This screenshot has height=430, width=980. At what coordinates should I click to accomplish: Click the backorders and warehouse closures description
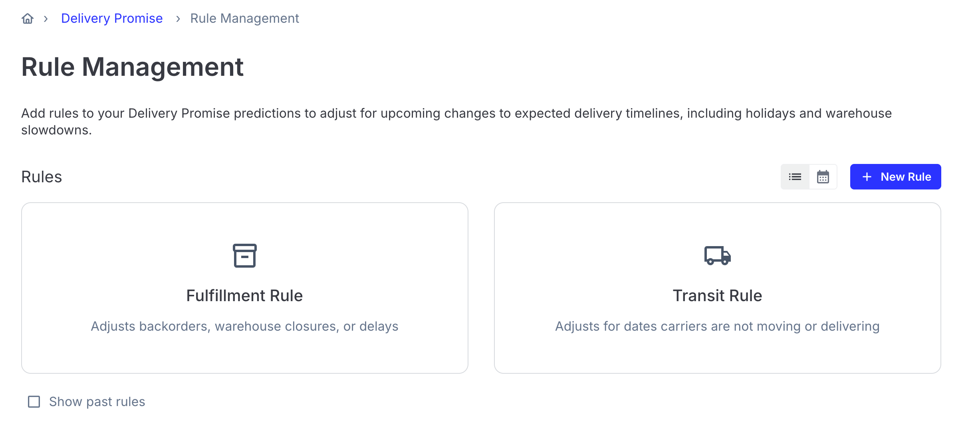pos(245,326)
